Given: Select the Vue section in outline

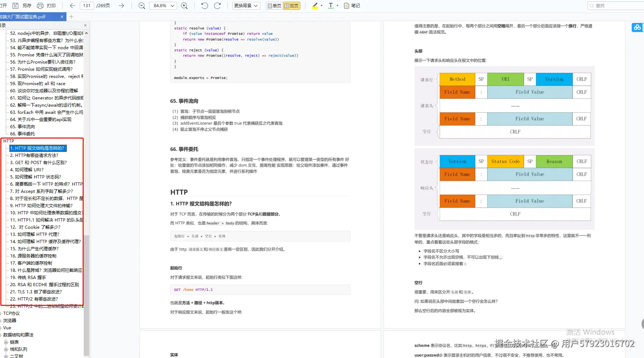Looking at the screenshot, I should point(7,328).
